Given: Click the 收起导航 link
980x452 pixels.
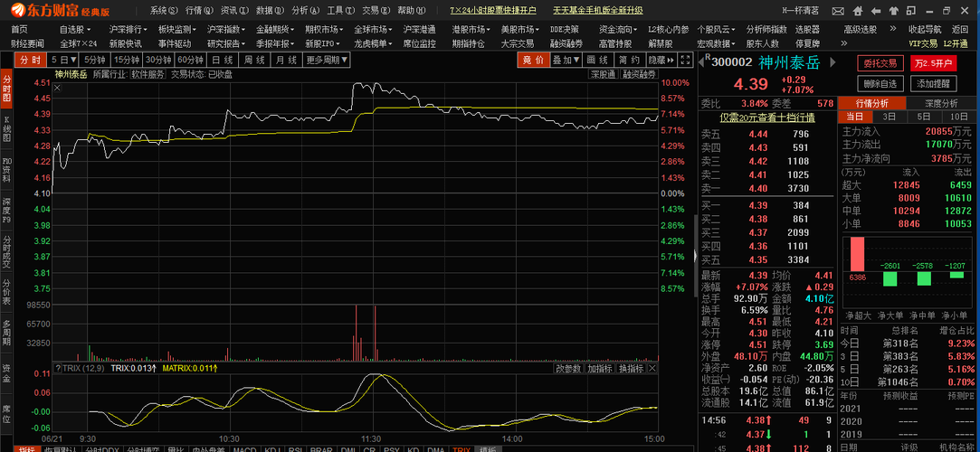Looking at the screenshot, I should [x=925, y=29].
